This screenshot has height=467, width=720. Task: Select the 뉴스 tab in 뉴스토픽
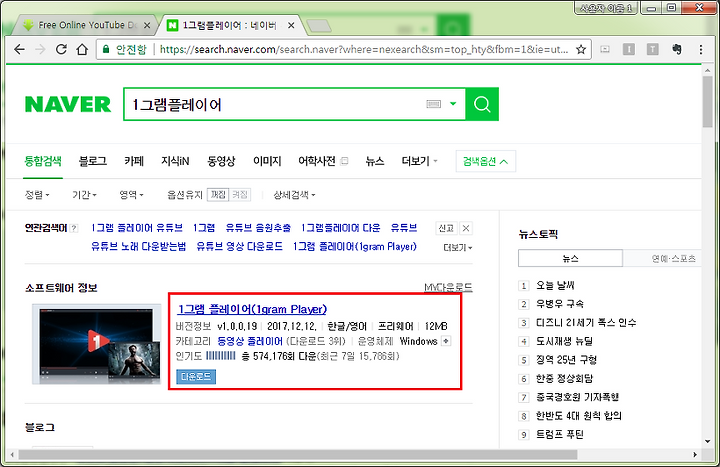(570, 259)
